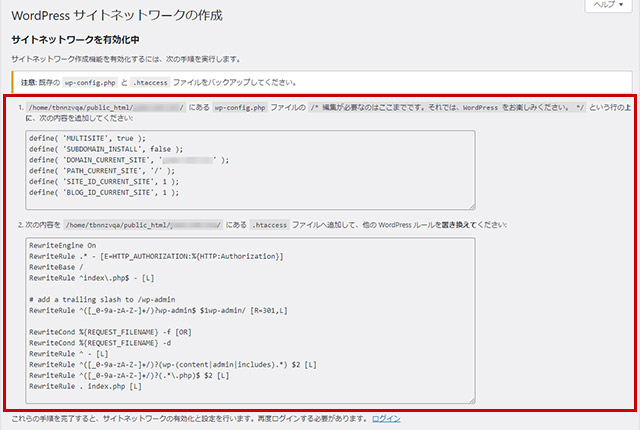Click the wp-config.php code tag in step 1
This screenshot has height=430, width=640.
click(x=240, y=107)
